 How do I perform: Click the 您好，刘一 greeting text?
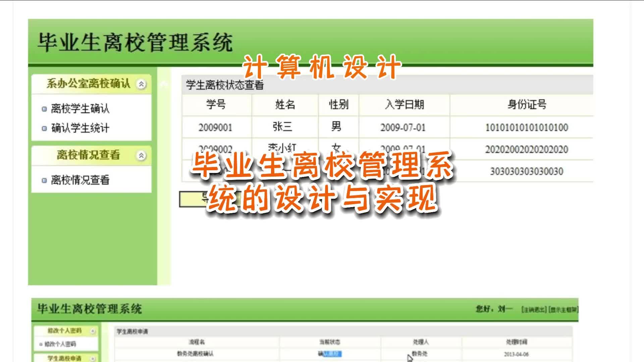(494, 309)
